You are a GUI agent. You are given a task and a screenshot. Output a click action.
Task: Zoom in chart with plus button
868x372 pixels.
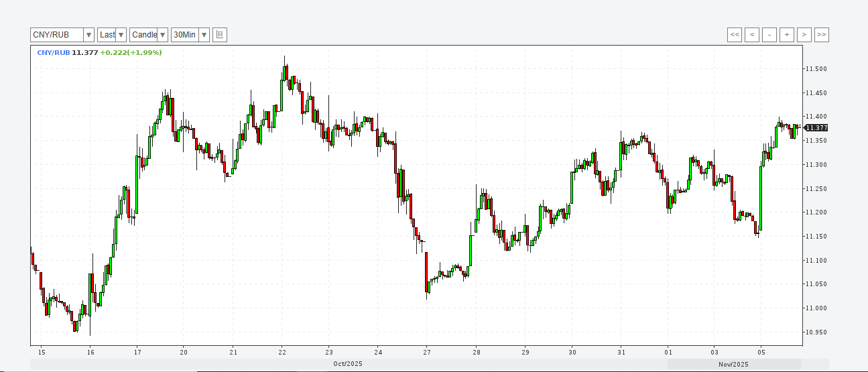tap(787, 35)
